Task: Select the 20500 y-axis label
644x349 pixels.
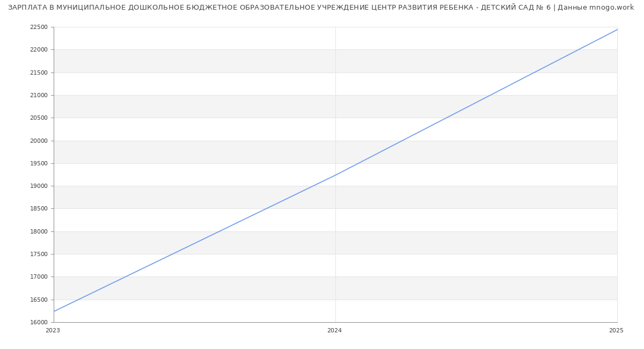Action: [39, 118]
